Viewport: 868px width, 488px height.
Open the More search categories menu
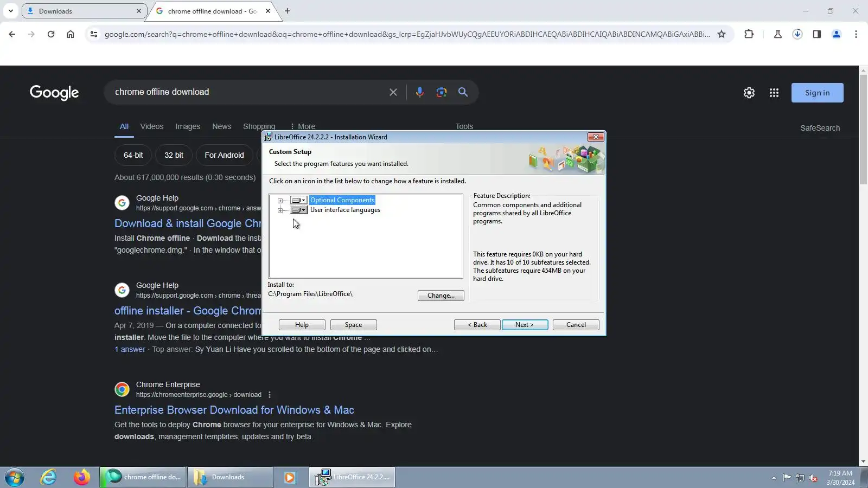303,126
